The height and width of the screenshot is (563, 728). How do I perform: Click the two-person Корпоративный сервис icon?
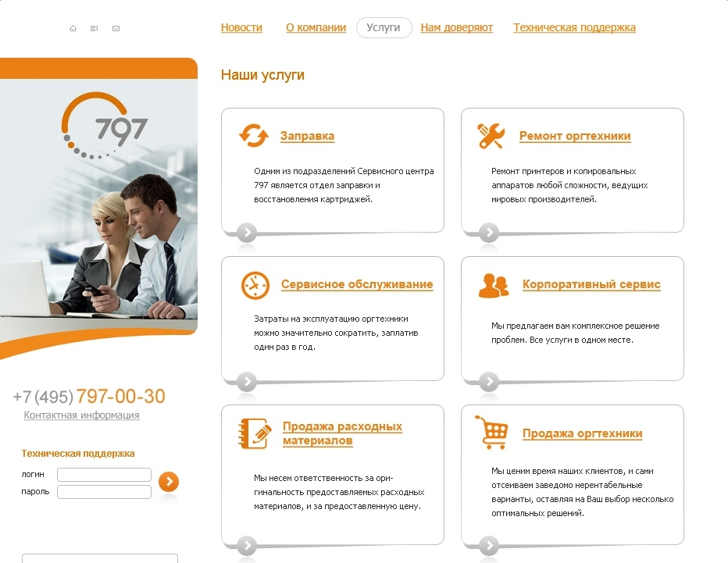494,285
